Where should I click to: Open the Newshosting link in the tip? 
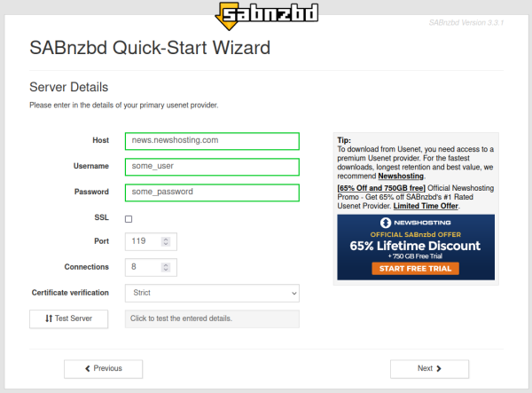click(401, 177)
